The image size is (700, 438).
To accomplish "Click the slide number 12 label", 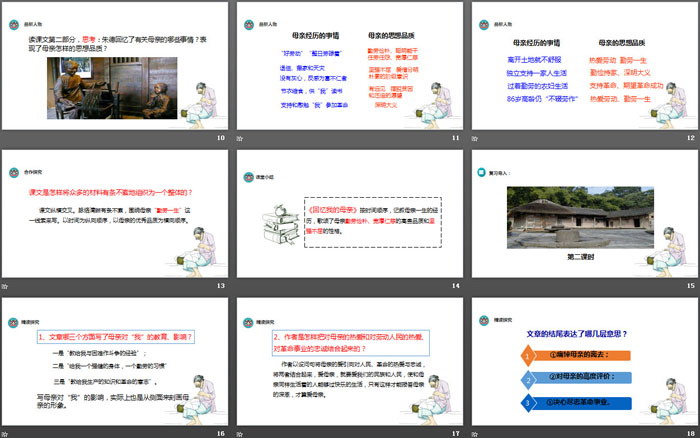I will pos(689,137).
